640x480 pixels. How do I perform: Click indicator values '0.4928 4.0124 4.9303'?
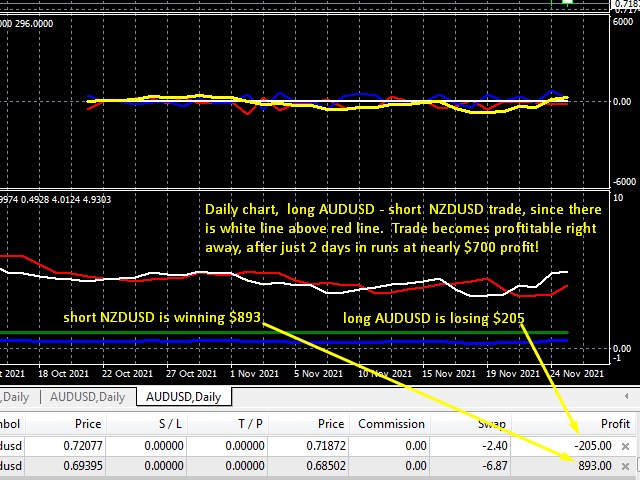pos(66,200)
